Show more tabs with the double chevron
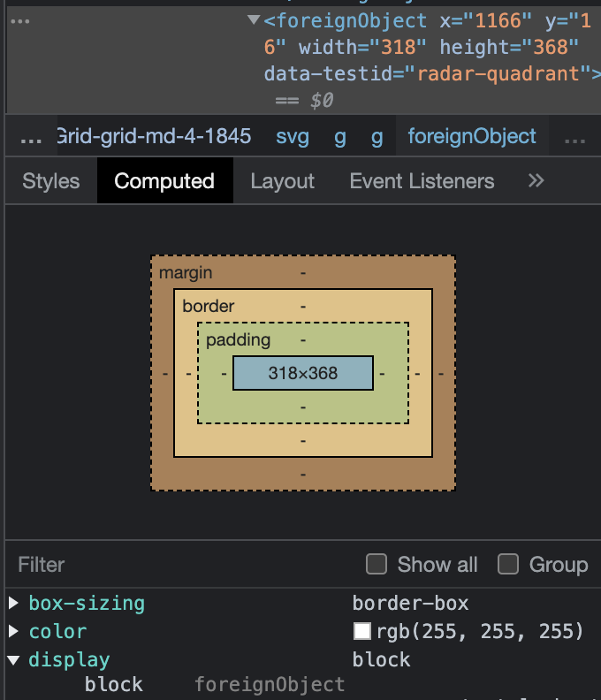Screen dimensions: 601x700 click(536, 181)
